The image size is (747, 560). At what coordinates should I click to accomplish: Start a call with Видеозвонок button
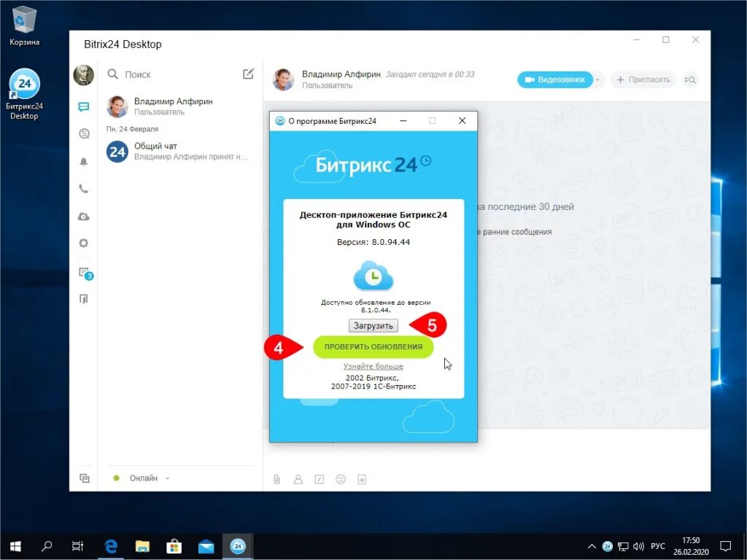(x=555, y=79)
